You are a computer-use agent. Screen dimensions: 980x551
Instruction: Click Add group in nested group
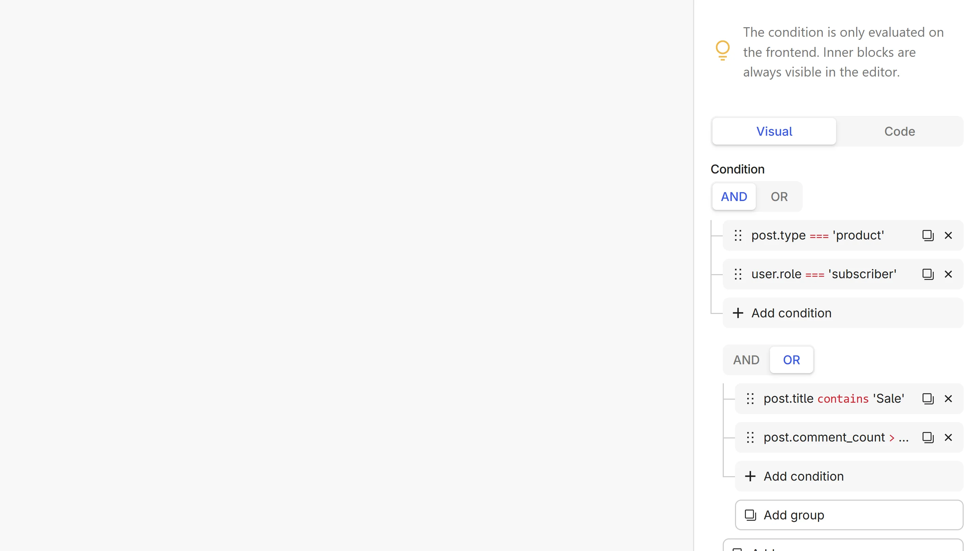tap(849, 515)
